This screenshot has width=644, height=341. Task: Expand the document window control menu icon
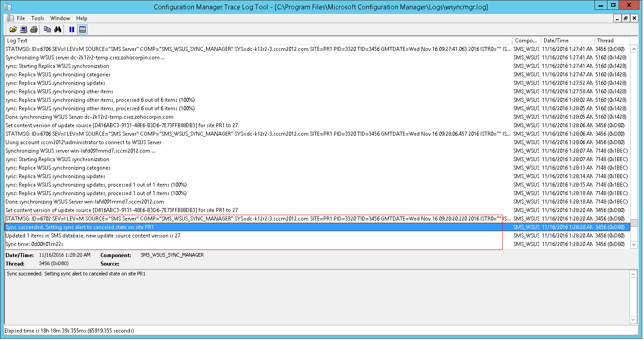(x=10, y=18)
